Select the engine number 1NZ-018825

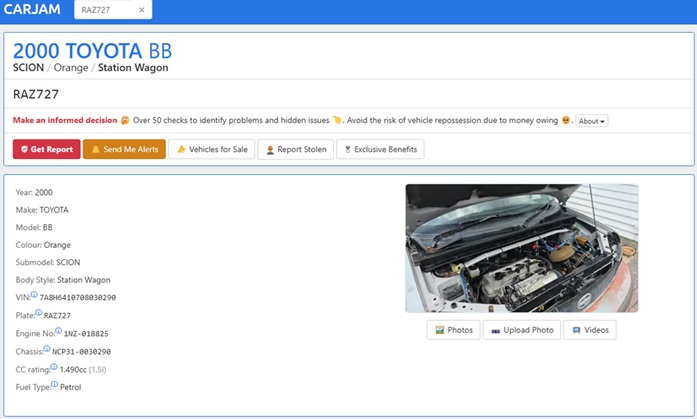coord(86,334)
